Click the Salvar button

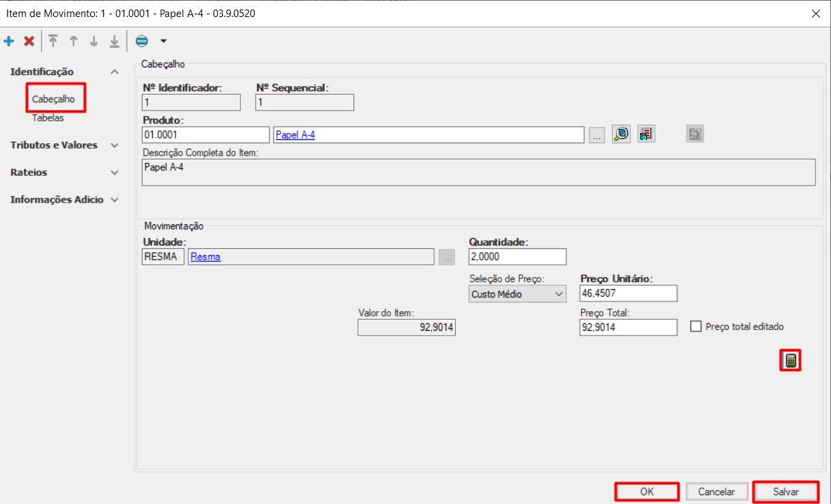pos(786,492)
